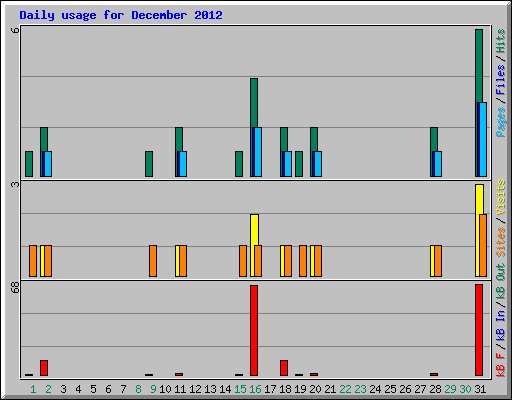
Task: Click the y-axis value 68
Action: [15, 287]
